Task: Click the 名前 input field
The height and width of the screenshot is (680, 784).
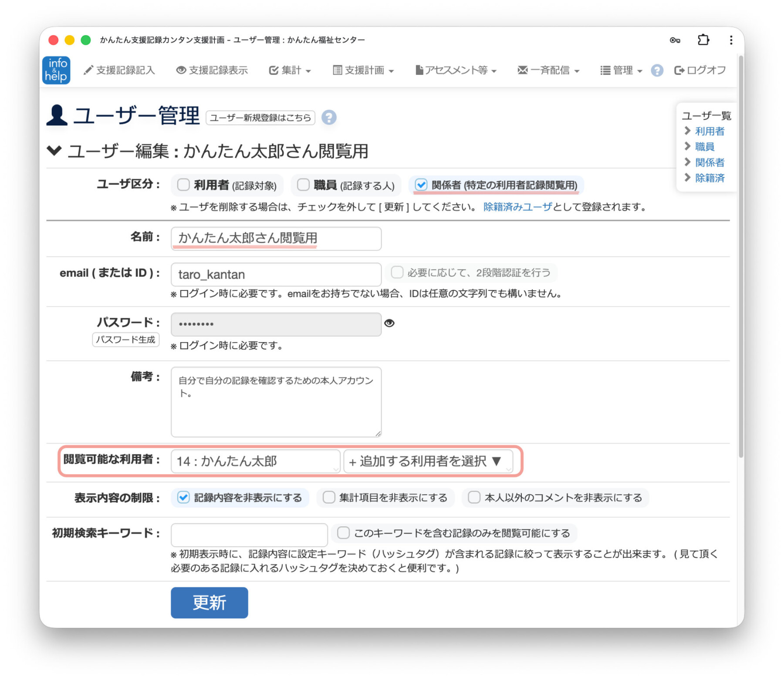Action: (x=276, y=238)
